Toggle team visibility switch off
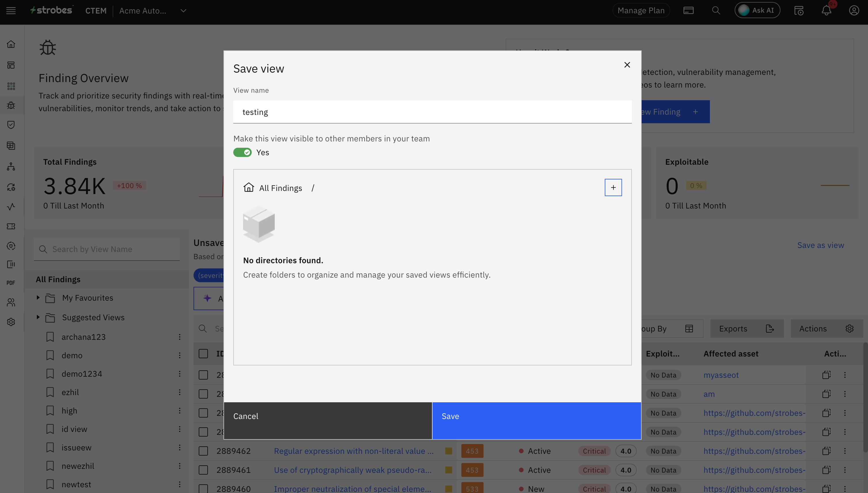Image resolution: width=868 pixels, height=493 pixels. (x=242, y=152)
